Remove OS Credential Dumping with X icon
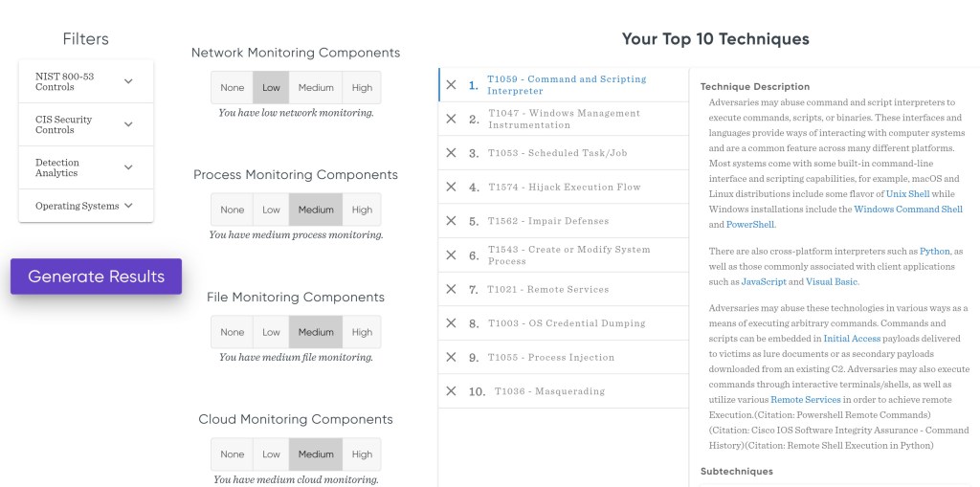 click(452, 323)
